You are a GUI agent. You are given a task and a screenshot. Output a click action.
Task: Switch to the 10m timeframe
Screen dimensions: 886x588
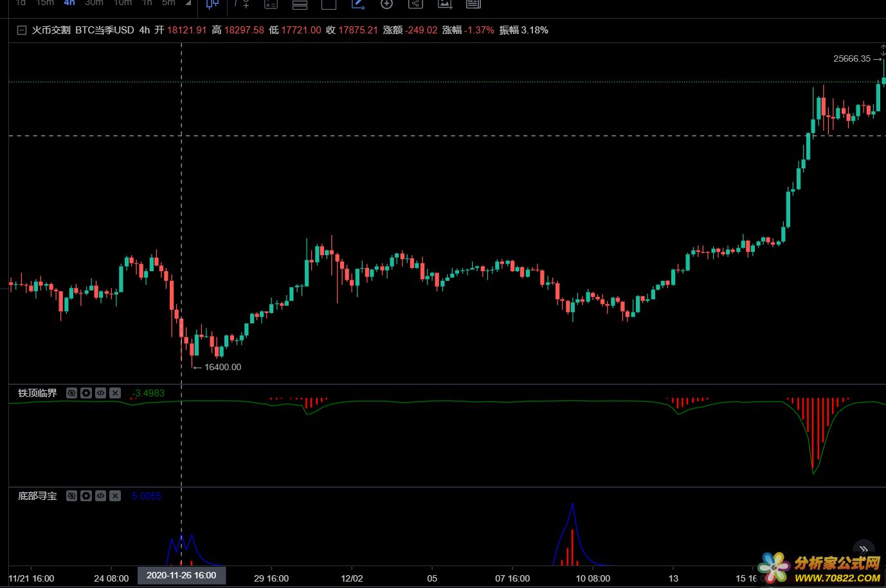122,3
